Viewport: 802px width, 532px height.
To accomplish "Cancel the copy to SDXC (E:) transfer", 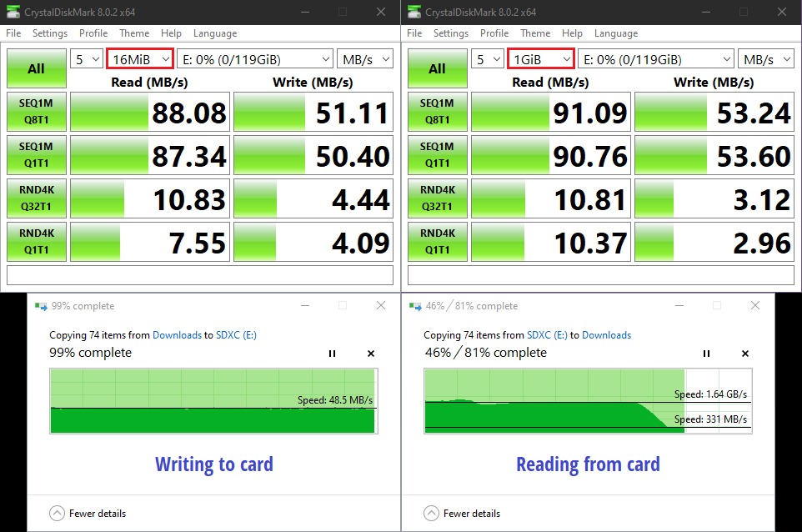I will (371, 354).
